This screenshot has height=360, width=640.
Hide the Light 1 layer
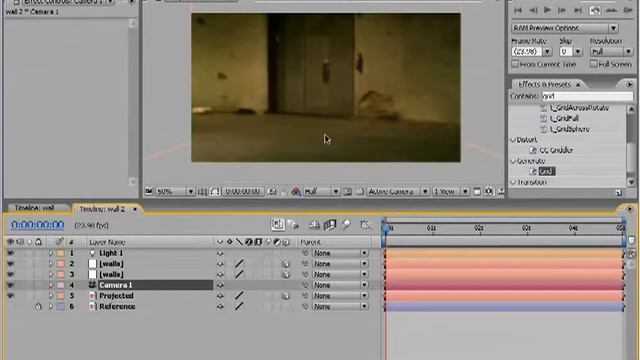click(10, 253)
